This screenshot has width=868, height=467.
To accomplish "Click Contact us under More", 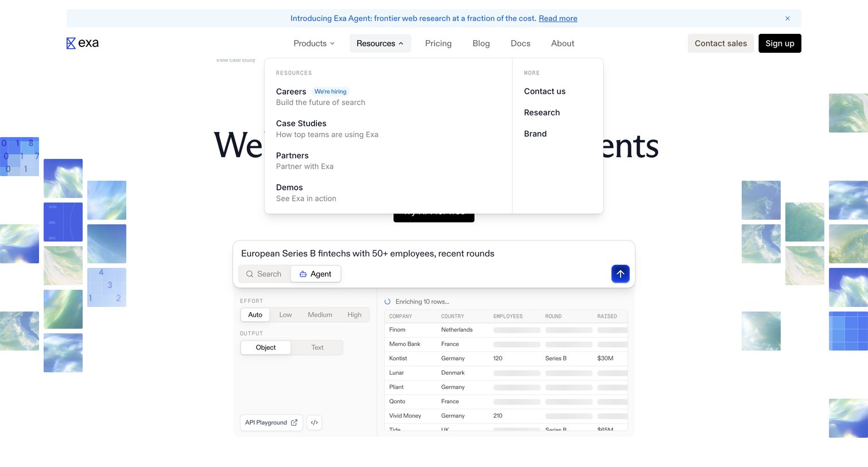I will 545,91.
